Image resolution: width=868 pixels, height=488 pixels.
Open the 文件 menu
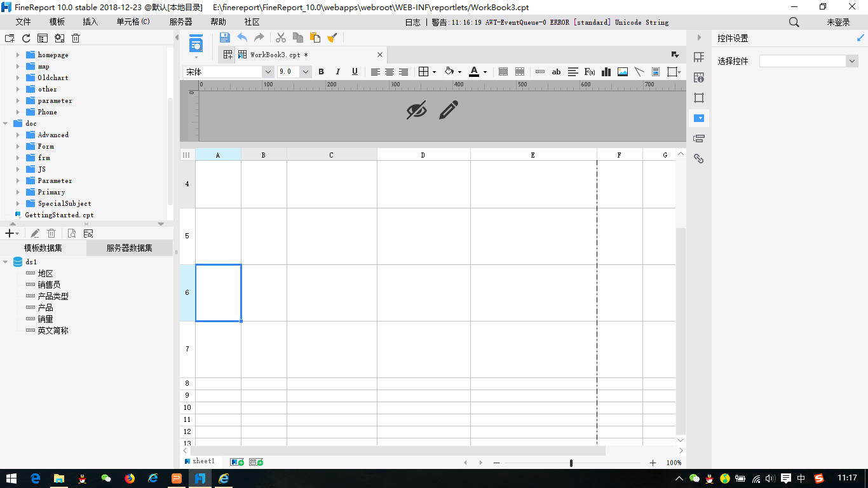(23, 22)
